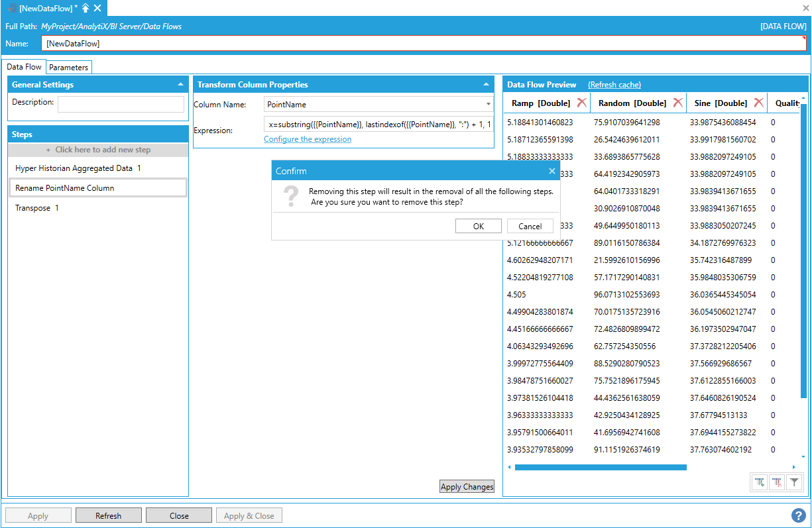Cancel the step removal confirmation
Image resolution: width=812 pixels, height=528 pixels.
tap(530, 226)
